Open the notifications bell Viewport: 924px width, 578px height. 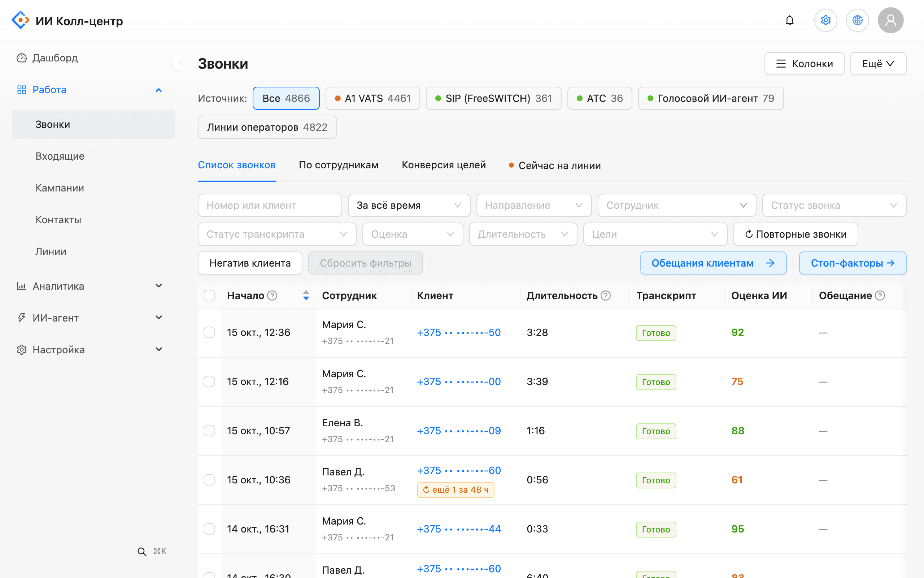(790, 20)
